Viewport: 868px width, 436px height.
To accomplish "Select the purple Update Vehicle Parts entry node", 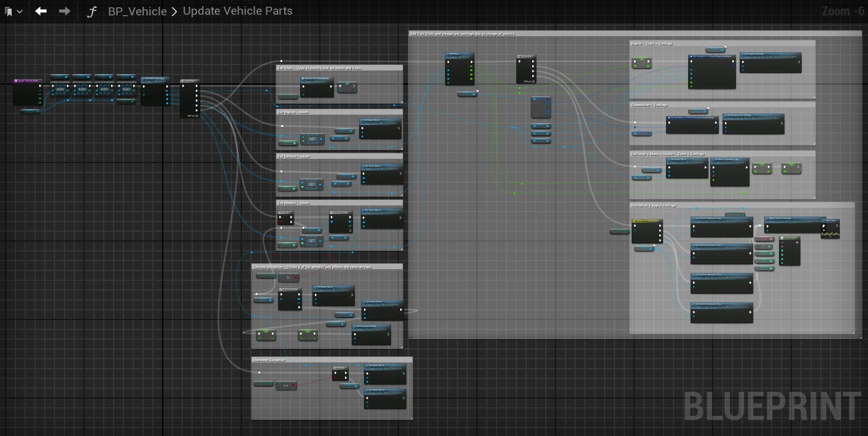I will tap(28, 92).
